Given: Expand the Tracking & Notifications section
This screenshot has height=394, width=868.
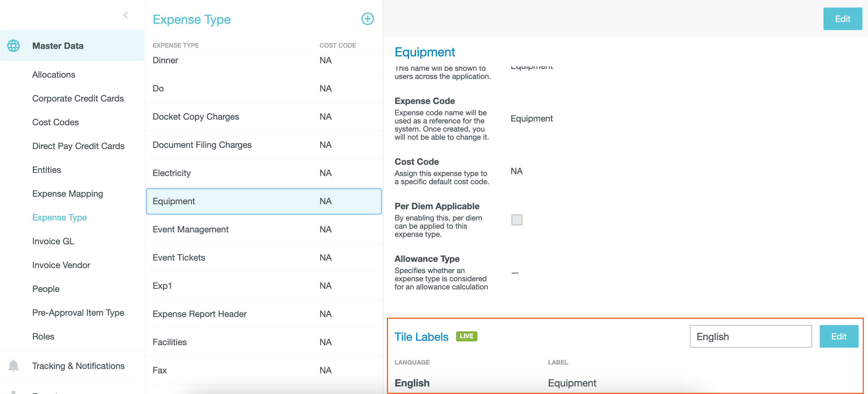Looking at the screenshot, I should (x=78, y=366).
